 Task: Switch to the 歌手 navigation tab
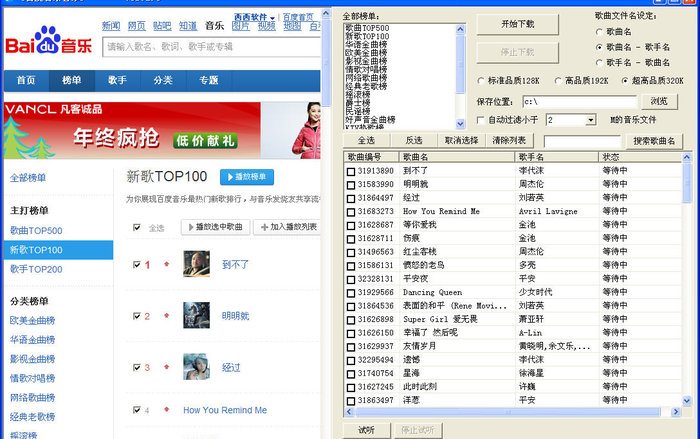117,80
